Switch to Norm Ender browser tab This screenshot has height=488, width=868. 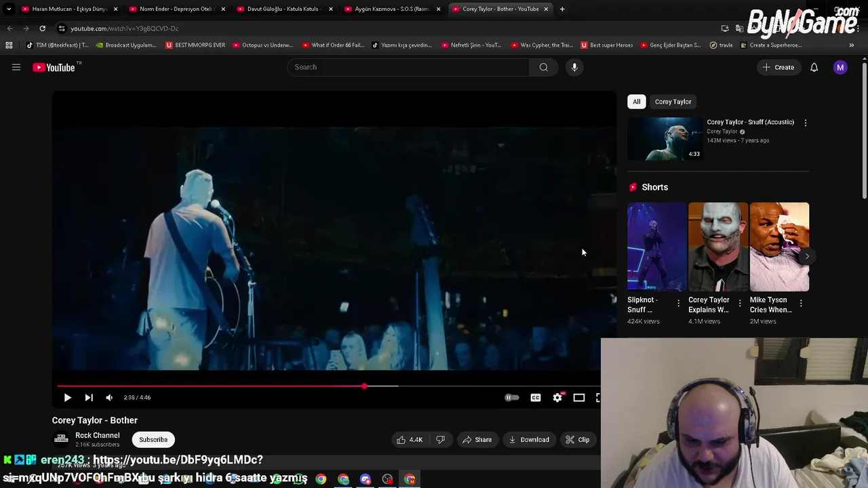coord(176,9)
